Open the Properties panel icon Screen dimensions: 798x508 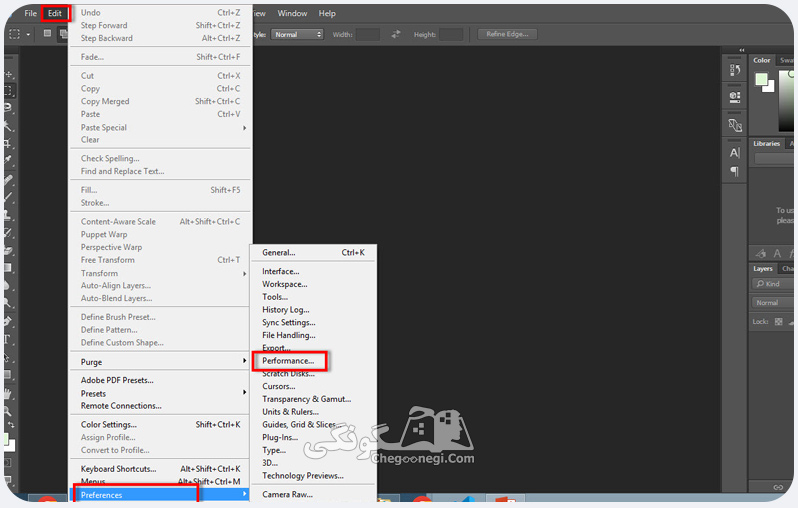[734, 97]
